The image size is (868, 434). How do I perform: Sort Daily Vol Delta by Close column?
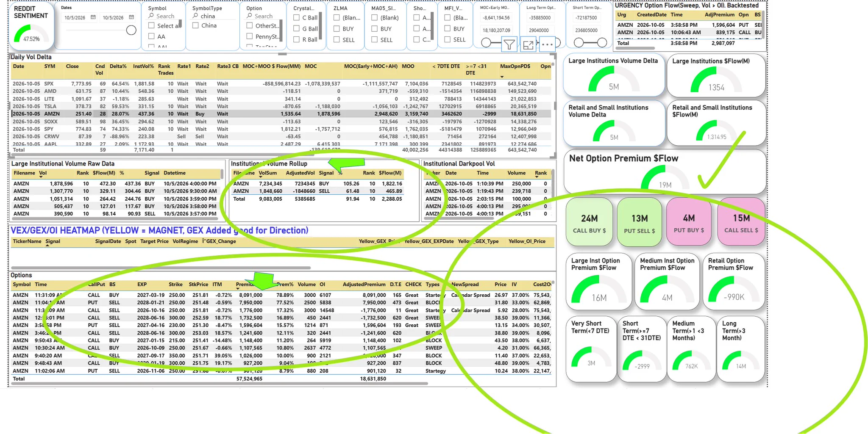[72, 66]
